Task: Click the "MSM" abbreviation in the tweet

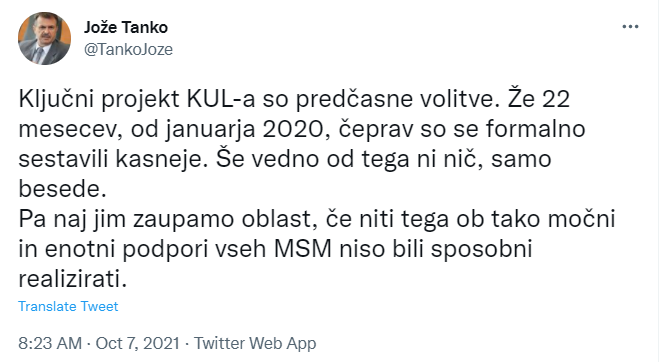Action: pos(303,249)
